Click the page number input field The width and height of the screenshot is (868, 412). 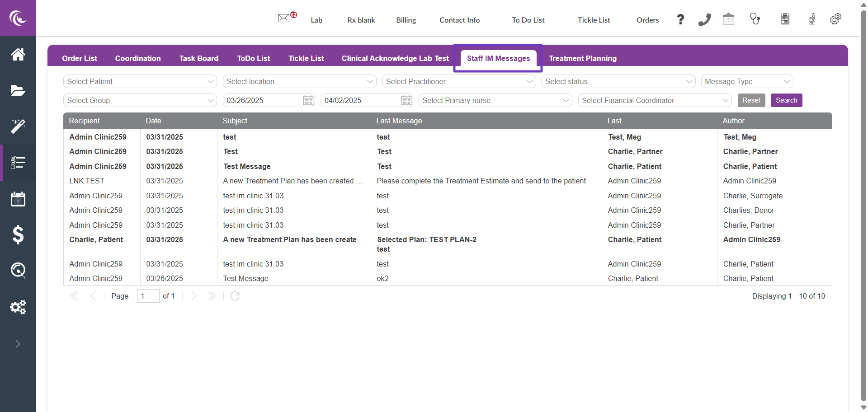click(x=148, y=296)
